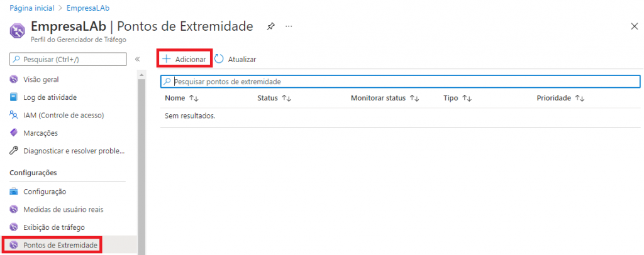
Task: Sort by Nome column header
Action: [x=182, y=99]
